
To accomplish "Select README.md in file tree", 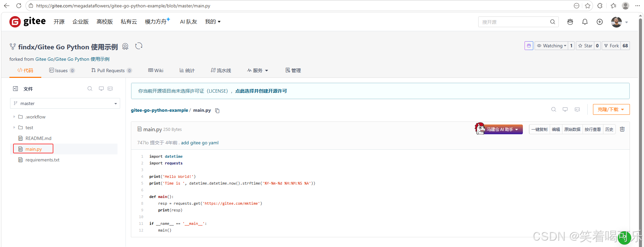I will [38, 138].
